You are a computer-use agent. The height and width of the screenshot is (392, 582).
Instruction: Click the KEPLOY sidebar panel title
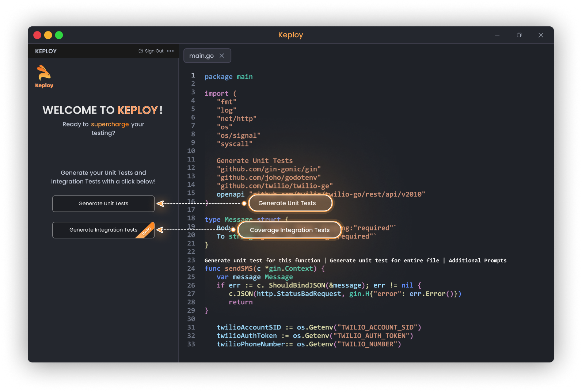click(x=46, y=51)
